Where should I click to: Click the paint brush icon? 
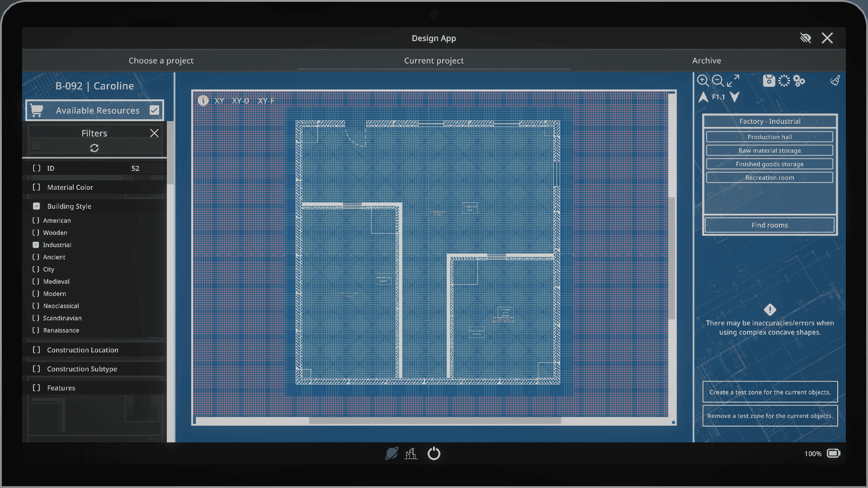pyautogui.click(x=835, y=81)
